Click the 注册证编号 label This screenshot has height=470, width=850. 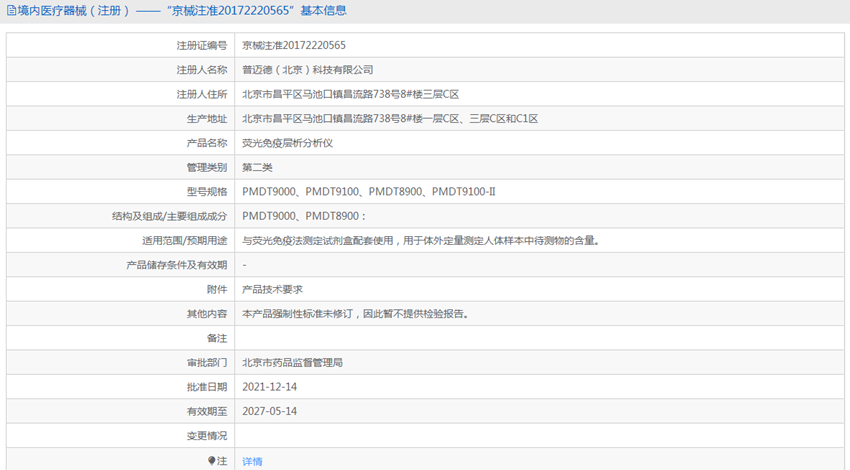coord(202,46)
